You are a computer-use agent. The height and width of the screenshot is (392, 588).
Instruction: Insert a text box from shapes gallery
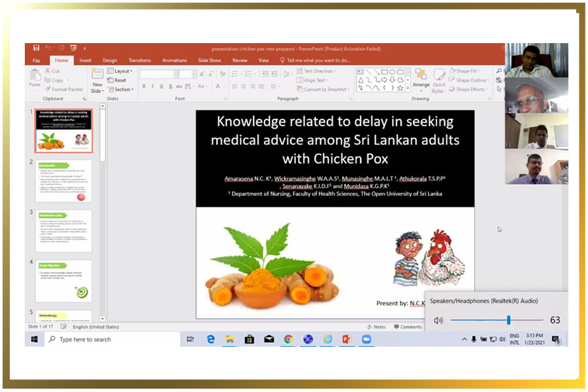[x=361, y=72]
